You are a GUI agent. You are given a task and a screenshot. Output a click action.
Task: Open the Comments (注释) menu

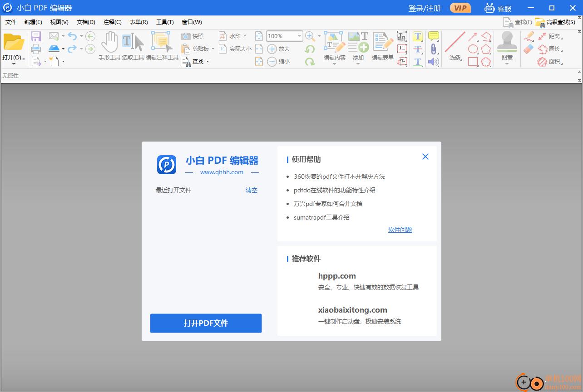click(x=113, y=22)
